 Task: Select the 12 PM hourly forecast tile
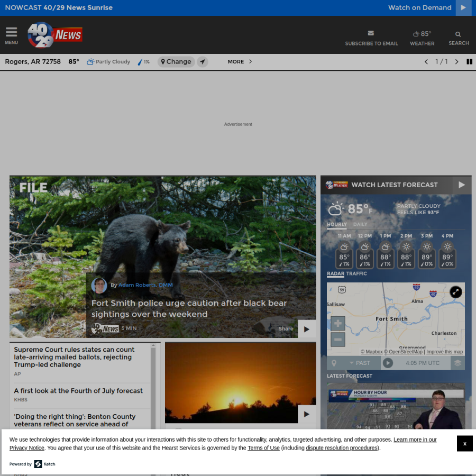pos(364,251)
